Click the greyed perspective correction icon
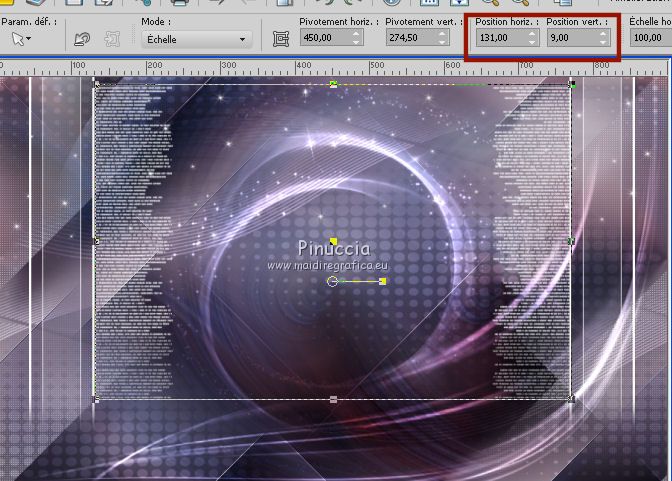Viewport: 672px width, 481px height. pyautogui.click(x=112, y=39)
